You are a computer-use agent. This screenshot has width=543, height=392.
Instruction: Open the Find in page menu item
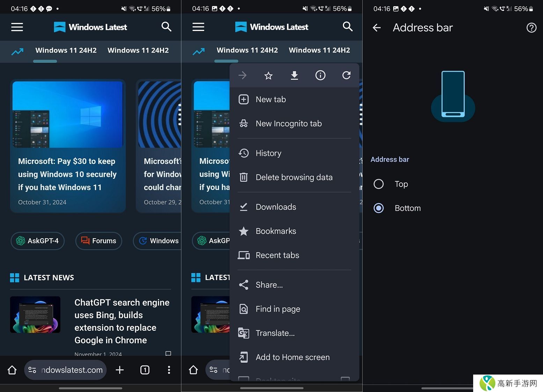pos(278,309)
